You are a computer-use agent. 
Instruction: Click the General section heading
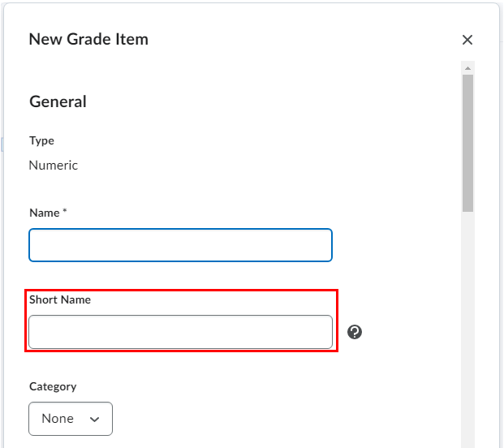coord(58,101)
